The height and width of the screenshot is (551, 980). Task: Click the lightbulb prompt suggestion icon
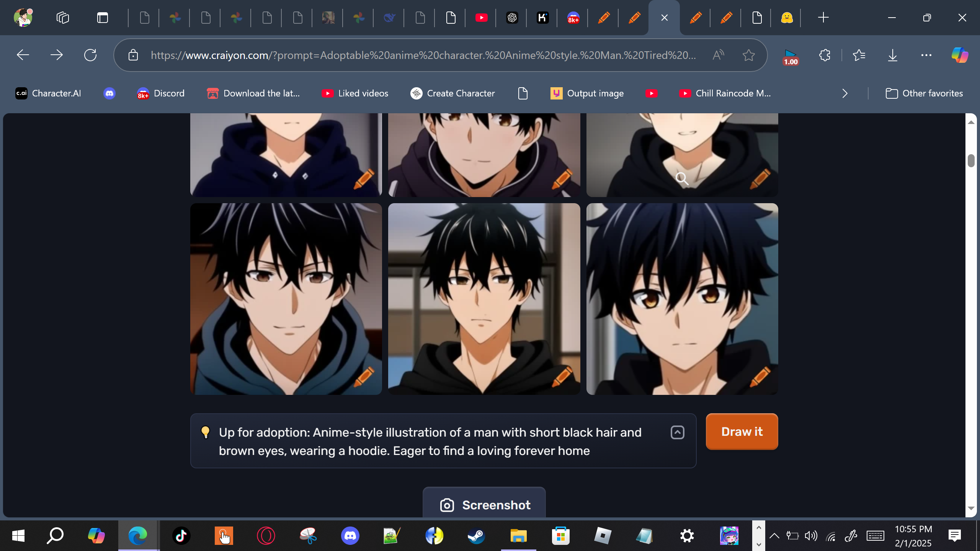(206, 432)
